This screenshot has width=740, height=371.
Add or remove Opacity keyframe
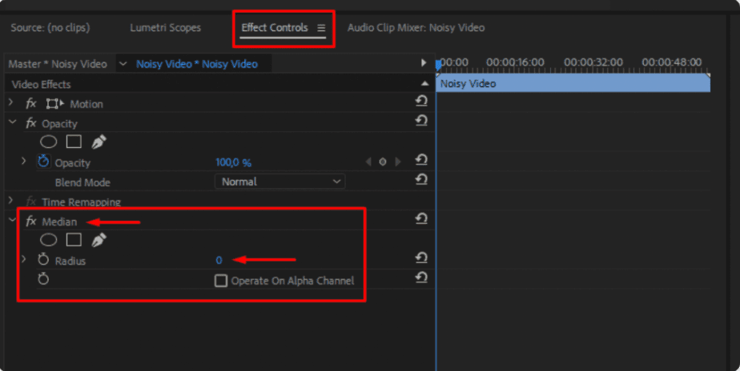click(383, 162)
